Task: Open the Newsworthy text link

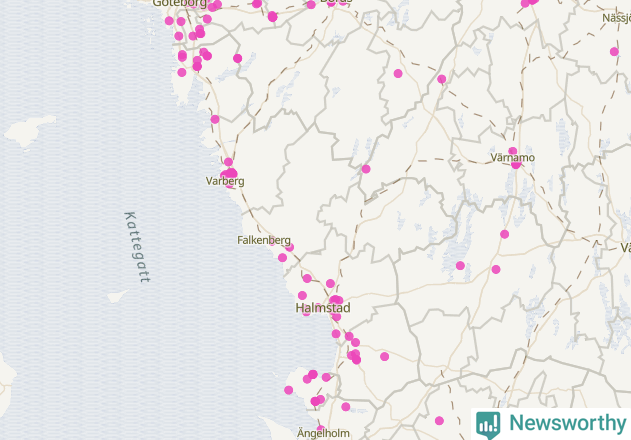Action: (567, 423)
